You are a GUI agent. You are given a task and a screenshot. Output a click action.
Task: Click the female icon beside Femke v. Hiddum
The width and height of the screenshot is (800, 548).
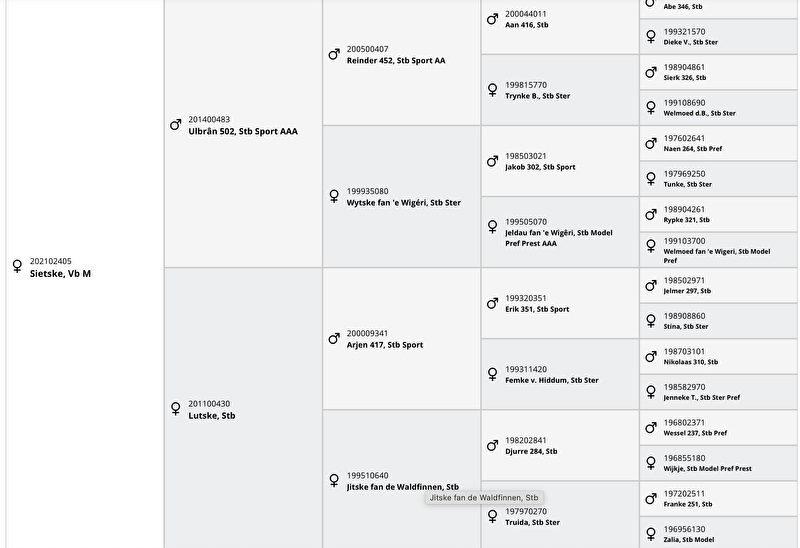coord(492,373)
